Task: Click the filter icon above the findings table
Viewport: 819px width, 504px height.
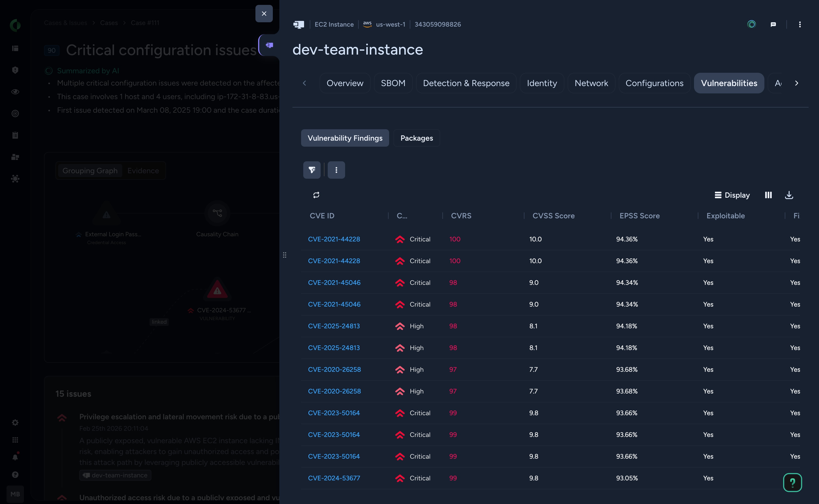Action: click(311, 170)
